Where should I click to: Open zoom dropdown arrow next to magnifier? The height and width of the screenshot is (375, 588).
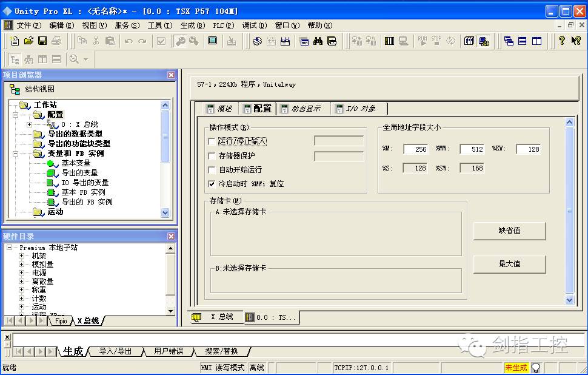[86, 59]
